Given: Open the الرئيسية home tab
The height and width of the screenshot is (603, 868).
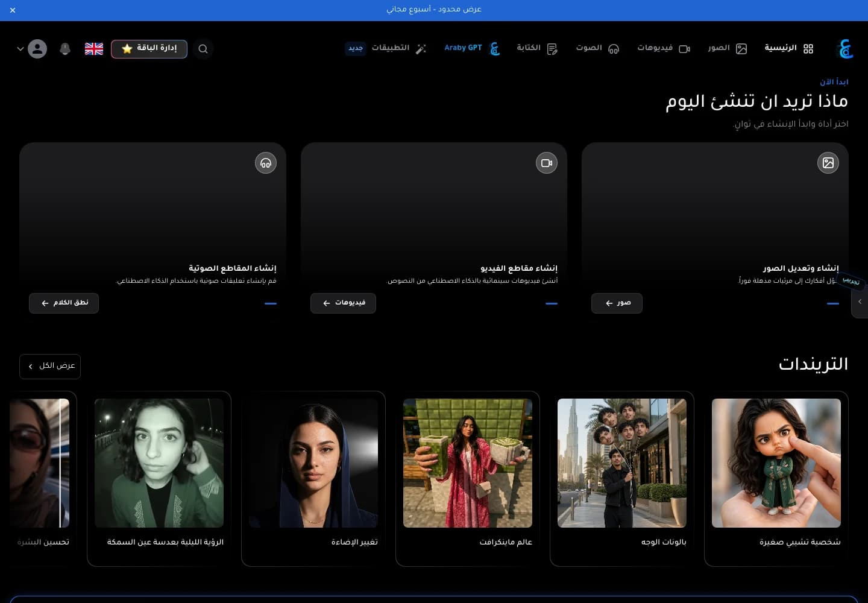Looking at the screenshot, I should pyautogui.click(x=789, y=48).
